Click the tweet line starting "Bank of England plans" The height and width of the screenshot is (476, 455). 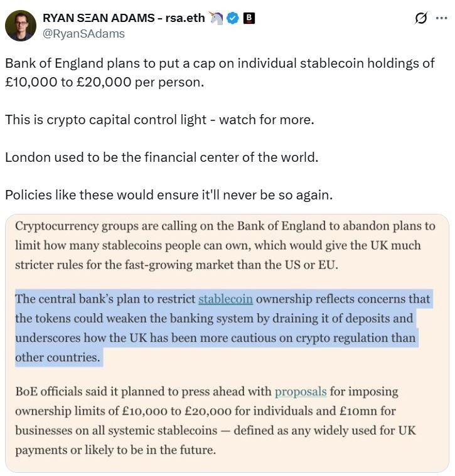(x=219, y=64)
